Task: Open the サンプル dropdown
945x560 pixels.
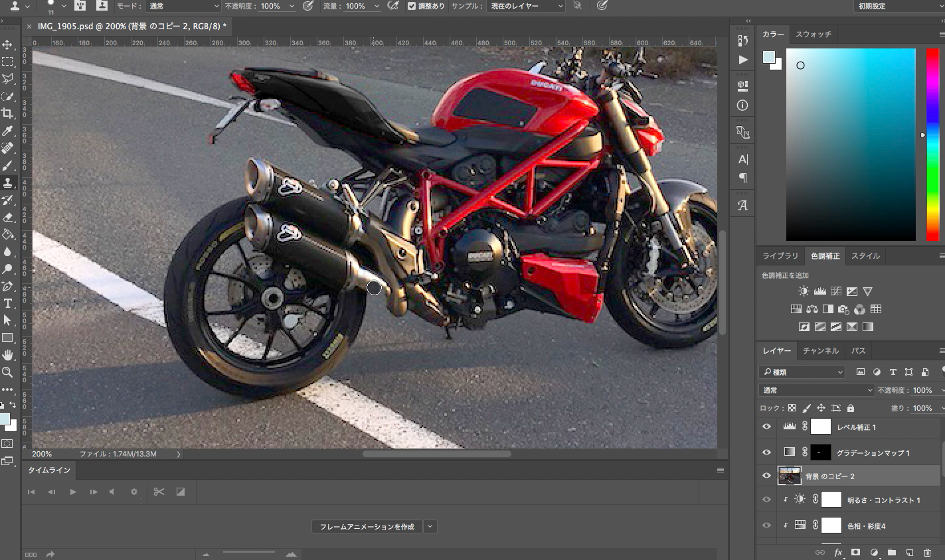Action: tap(527, 6)
